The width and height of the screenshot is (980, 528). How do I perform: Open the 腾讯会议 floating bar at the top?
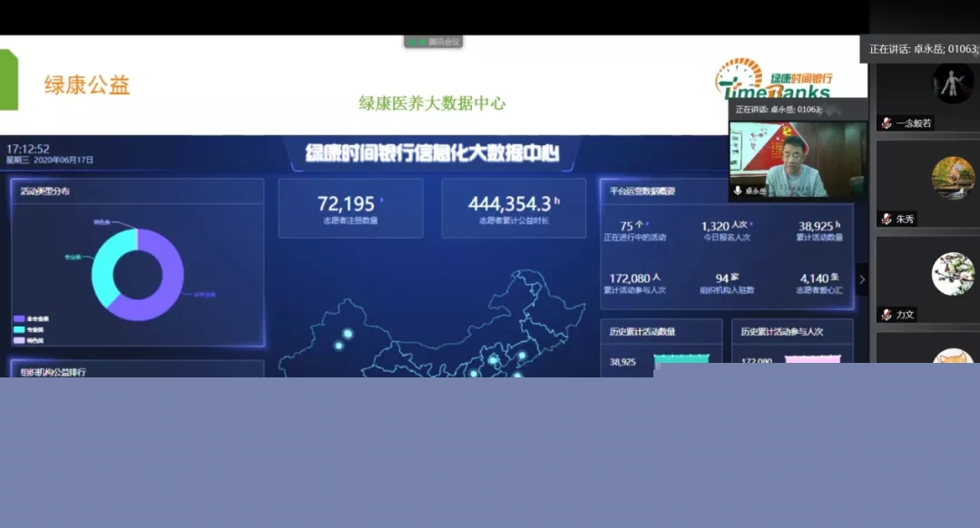point(434,42)
